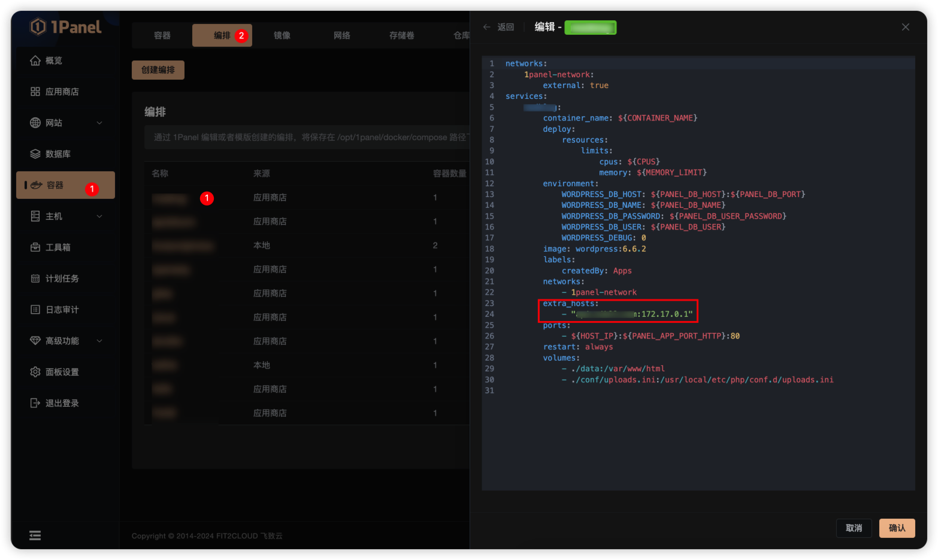
Task: Click the 概览 menu label
Action: (54, 60)
